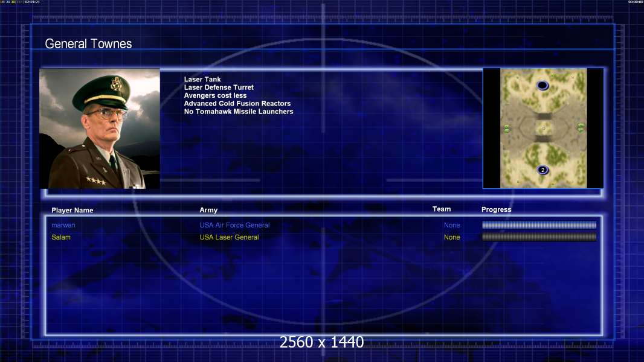Select the "Laser Defense Turret" line
The image size is (644, 362).
click(x=219, y=87)
